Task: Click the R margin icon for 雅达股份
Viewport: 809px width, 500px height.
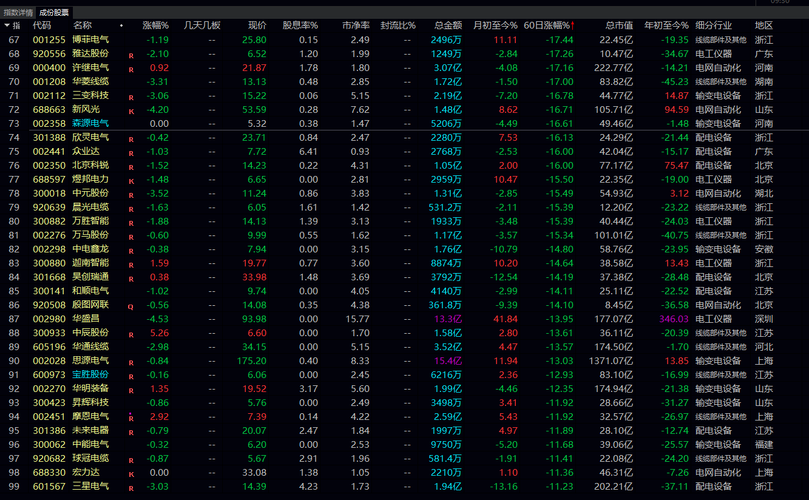Action: pos(131,56)
